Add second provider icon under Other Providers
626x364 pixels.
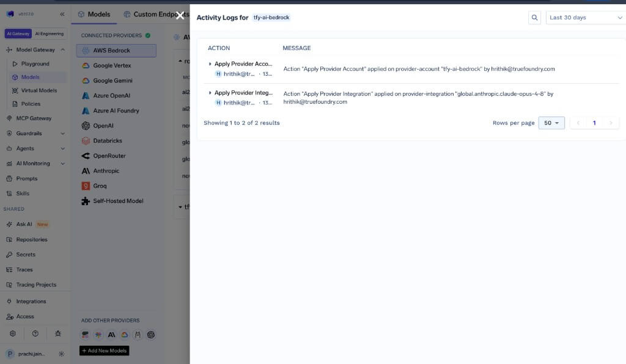(x=98, y=335)
